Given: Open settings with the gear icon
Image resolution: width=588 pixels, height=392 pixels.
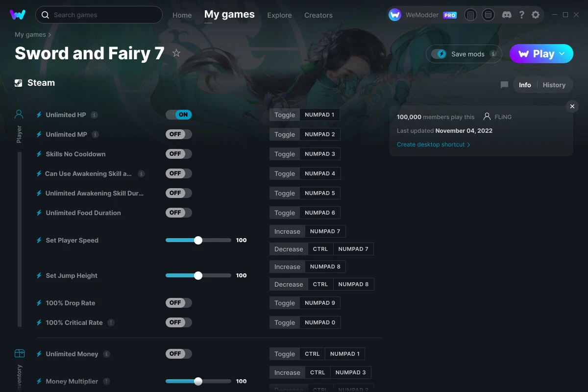Looking at the screenshot, I should click(x=536, y=15).
